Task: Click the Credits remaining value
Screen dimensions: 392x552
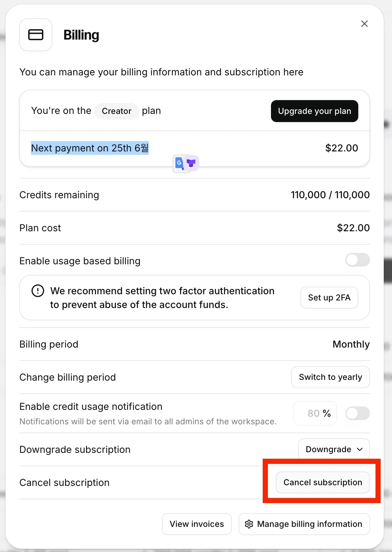Action: 330,195
